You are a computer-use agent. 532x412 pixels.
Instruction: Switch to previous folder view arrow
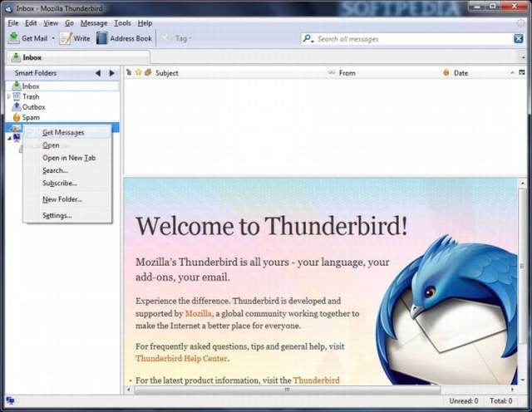[98, 73]
